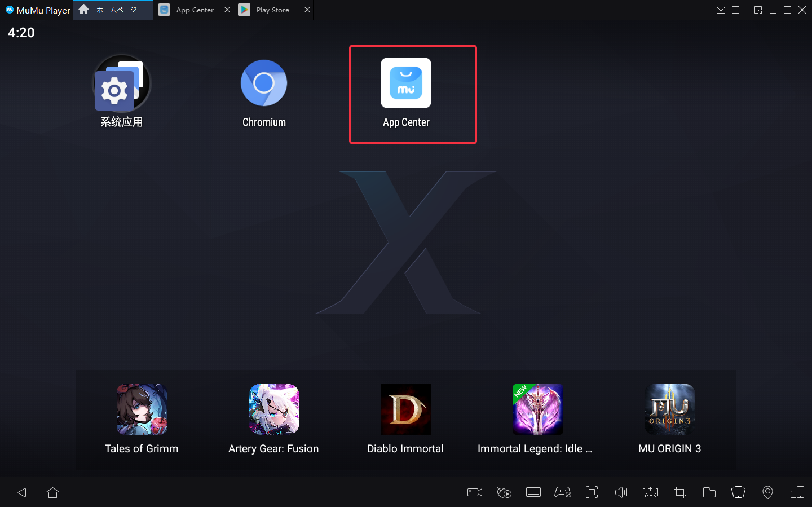The height and width of the screenshot is (507, 812).
Task: Close the App Center tab
Action: [x=227, y=10]
